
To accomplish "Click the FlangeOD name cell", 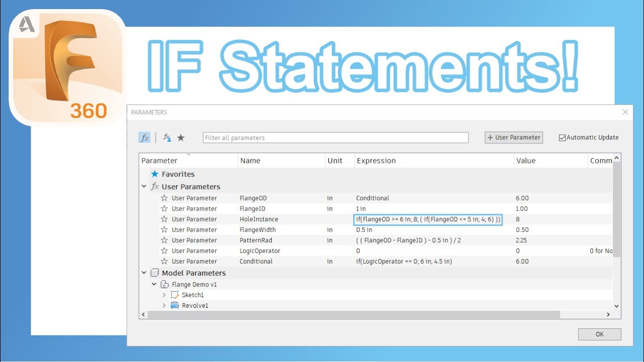I will pyautogui.click(x=253, y=198).
